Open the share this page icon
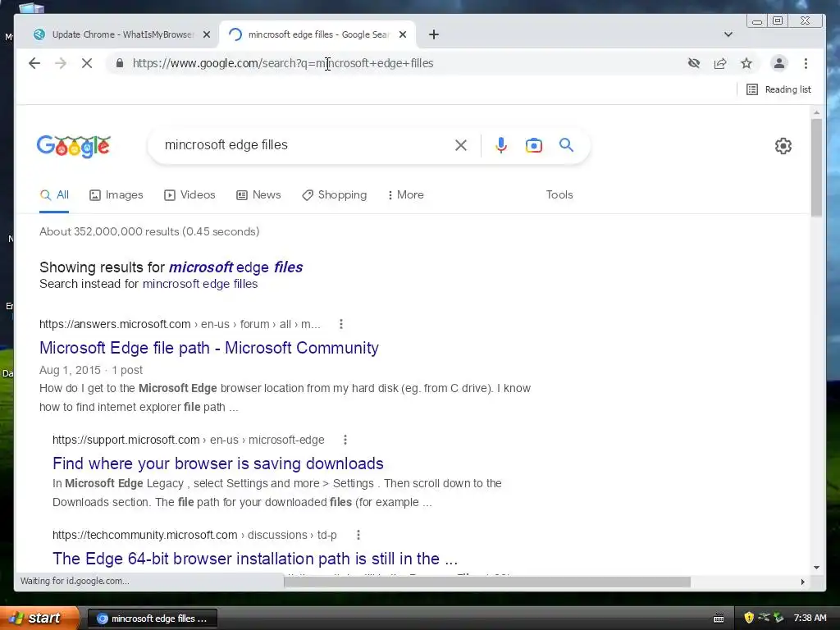840x630 pixels. click(720, 63)
